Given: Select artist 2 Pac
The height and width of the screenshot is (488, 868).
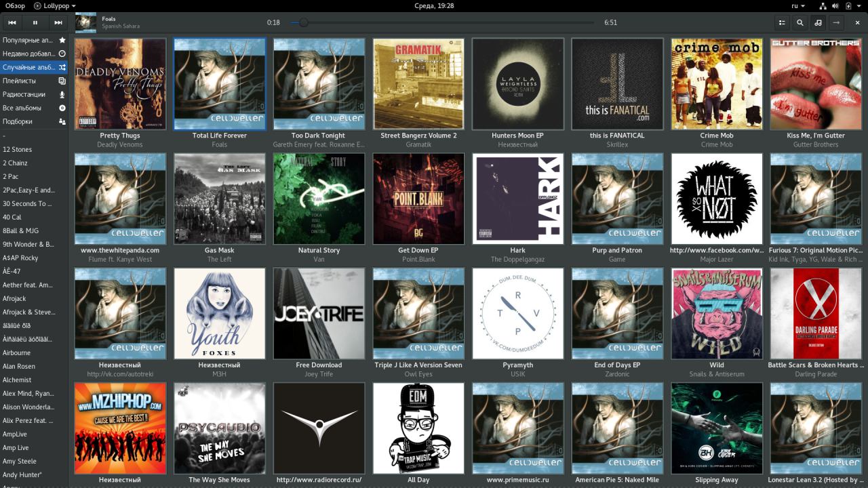Looking at the screenshot, I should [34, 176].
